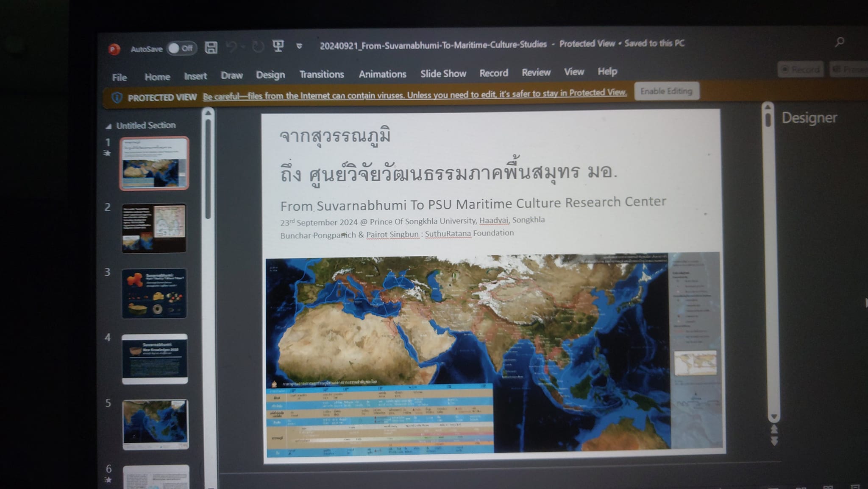Open the Undo history dropdown arrow

click(x=243, y=47)
